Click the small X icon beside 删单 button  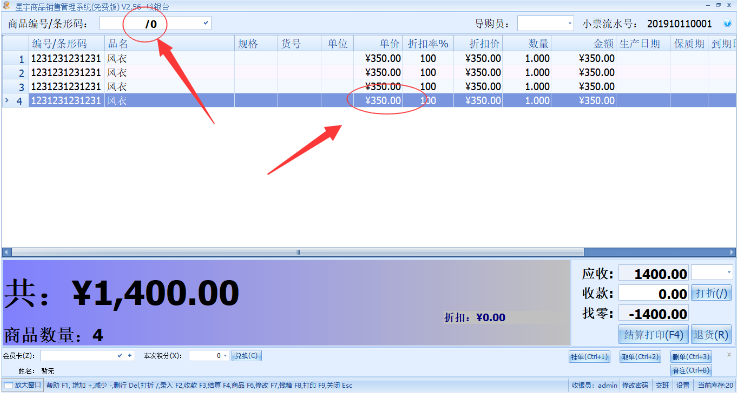pos(729,355)
